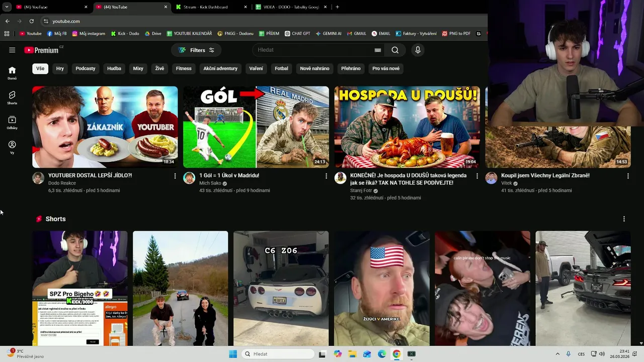
Task: Open Odběry subscriptions in the sidebar
Action: click(x=12, y=123)
